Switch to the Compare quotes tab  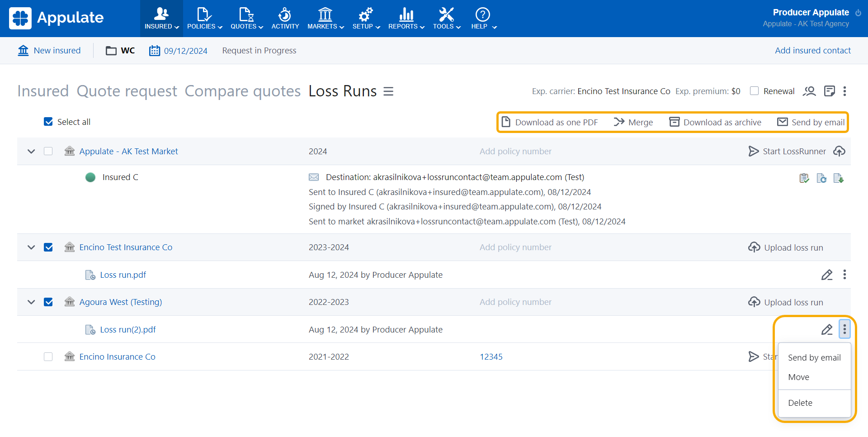242,91
